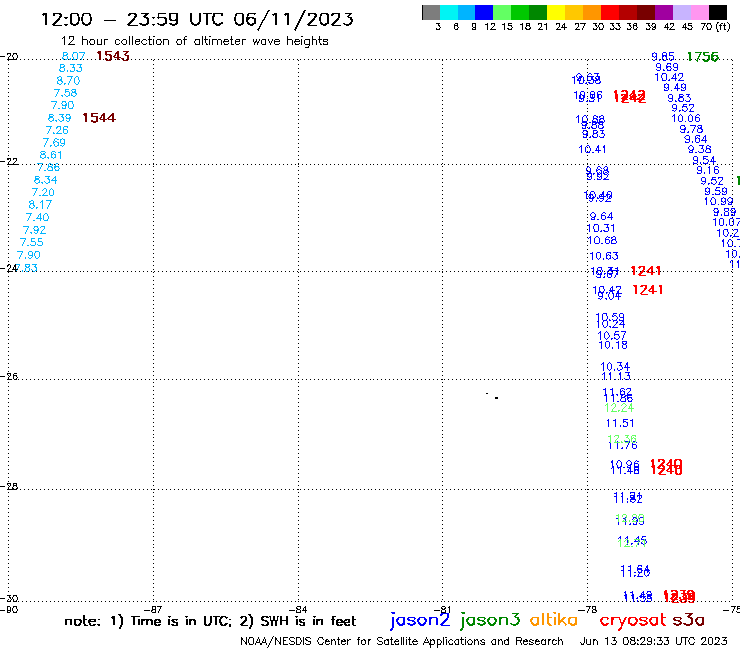Click the wave height value '8.34'

[x=45, y=180]
